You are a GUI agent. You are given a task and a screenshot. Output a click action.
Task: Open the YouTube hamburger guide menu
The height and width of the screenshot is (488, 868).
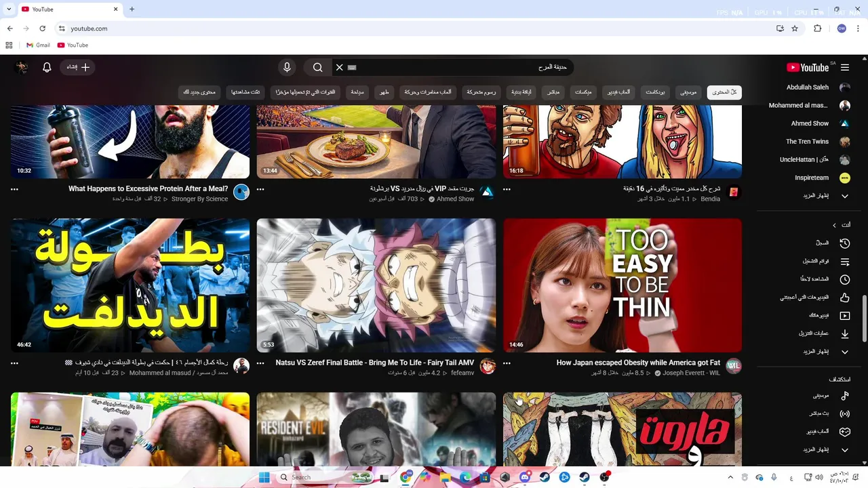pyautogui.click(x=845, y=67)
